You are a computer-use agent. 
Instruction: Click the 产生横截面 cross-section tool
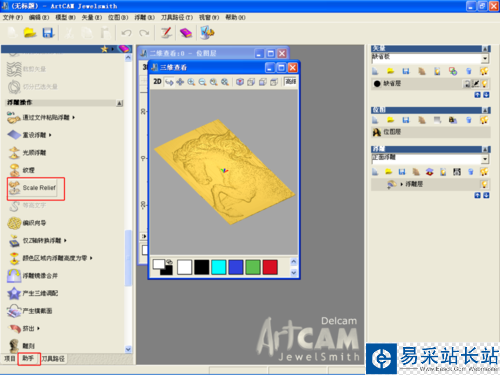[x=30, y=311]
